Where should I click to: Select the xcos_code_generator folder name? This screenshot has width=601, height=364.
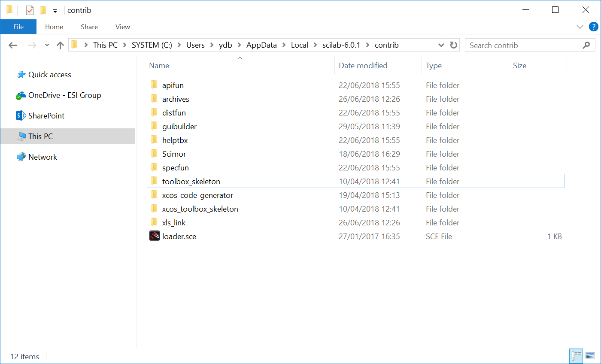pos(198,195)
